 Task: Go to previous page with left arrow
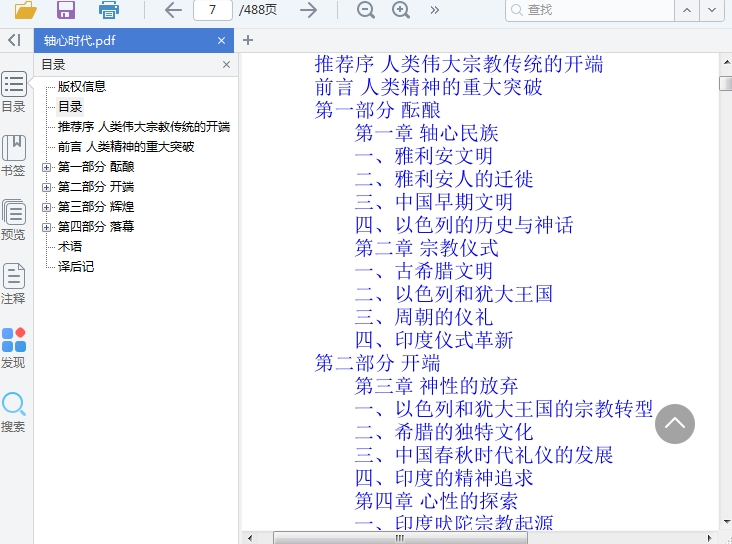click(173, 10)
